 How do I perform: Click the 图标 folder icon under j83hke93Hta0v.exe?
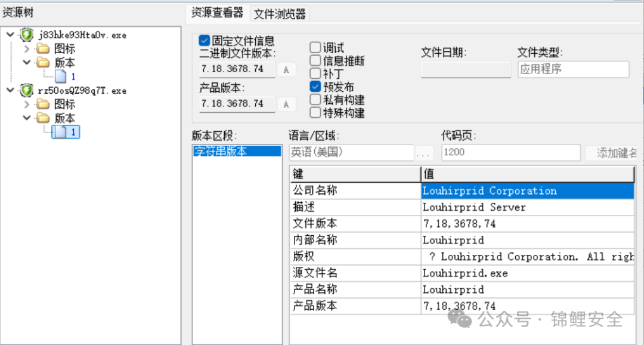point(43,49)
